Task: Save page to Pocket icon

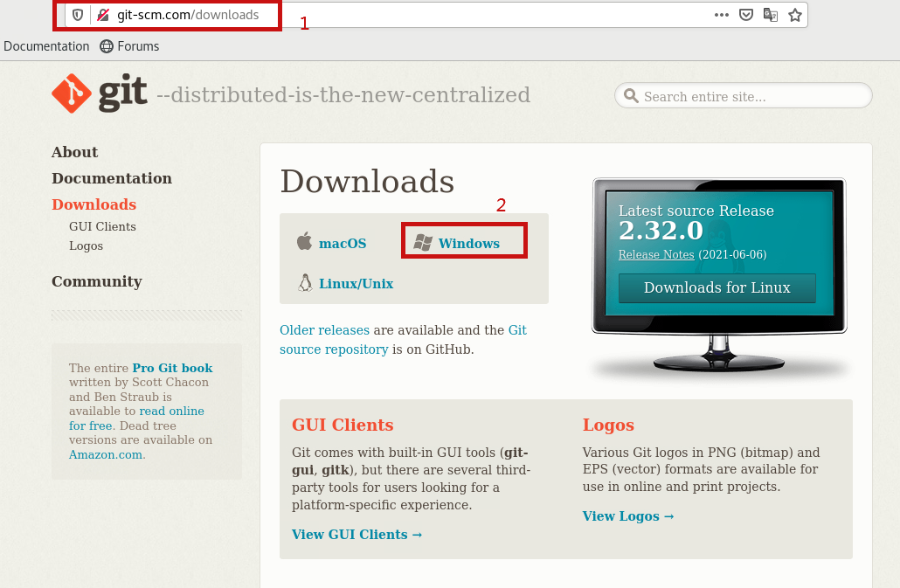Action: pyautogui.click(x=746, y=15)
